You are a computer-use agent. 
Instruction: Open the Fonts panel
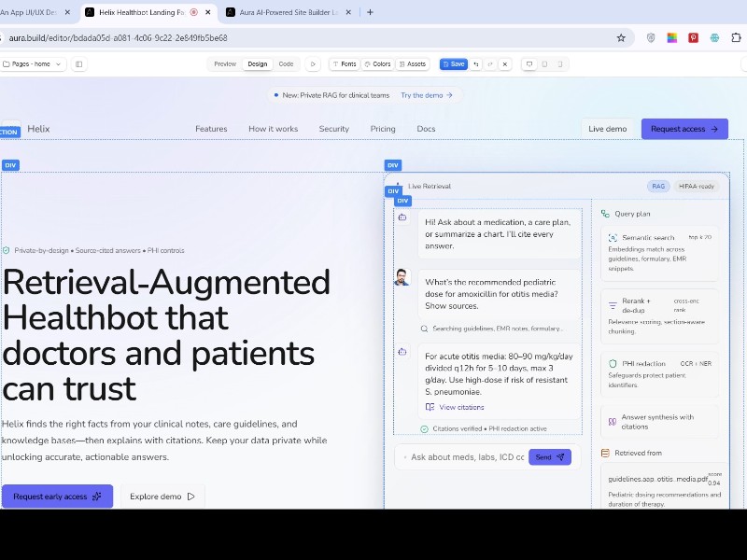click(x=344, y=64)
